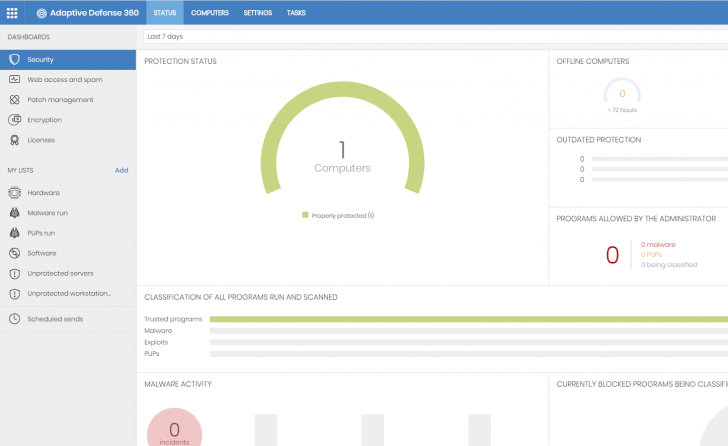
Task: Open the TASKS tab
Action: (x=296, y=13)
